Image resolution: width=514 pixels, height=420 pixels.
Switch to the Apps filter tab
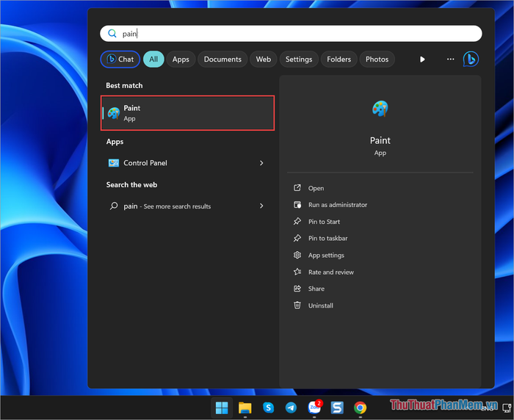coord(181,59)
